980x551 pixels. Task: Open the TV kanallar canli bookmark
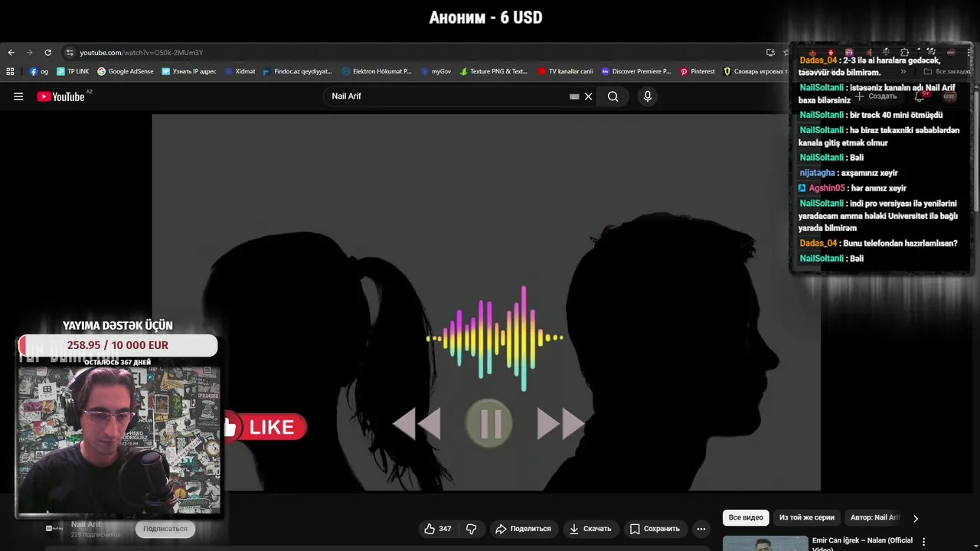tap(566, 71)
